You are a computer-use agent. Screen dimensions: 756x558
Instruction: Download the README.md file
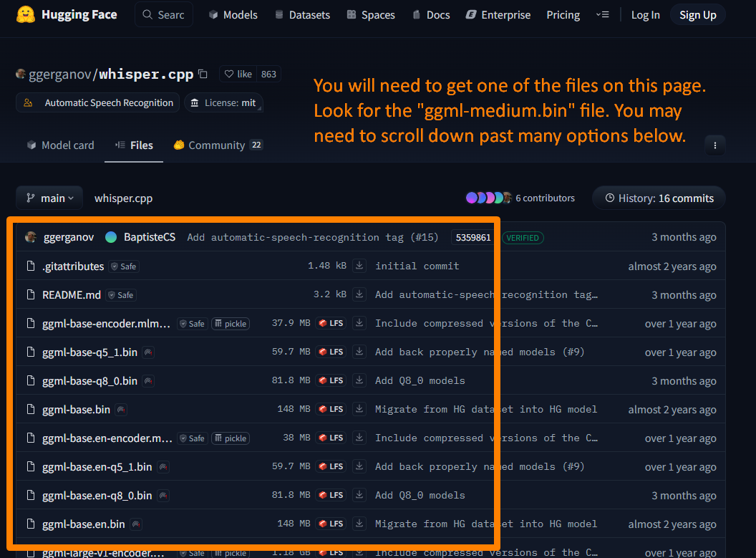tap(359, 294)
